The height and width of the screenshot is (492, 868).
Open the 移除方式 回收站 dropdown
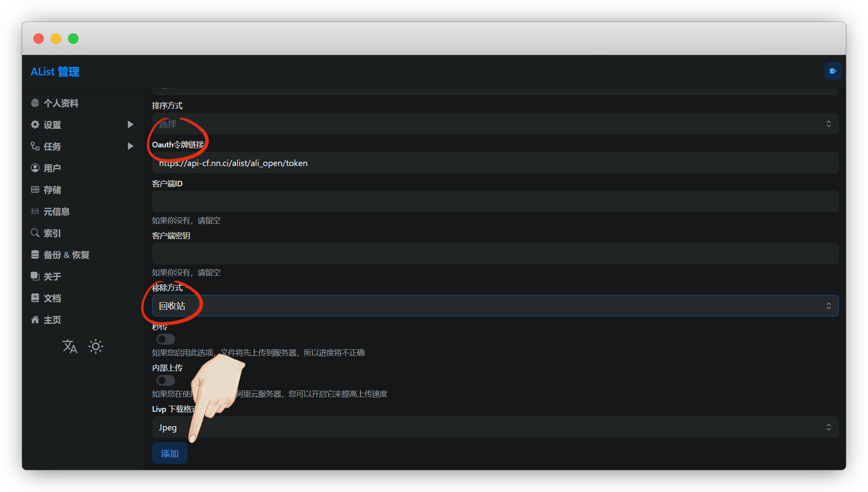[495, 306]
